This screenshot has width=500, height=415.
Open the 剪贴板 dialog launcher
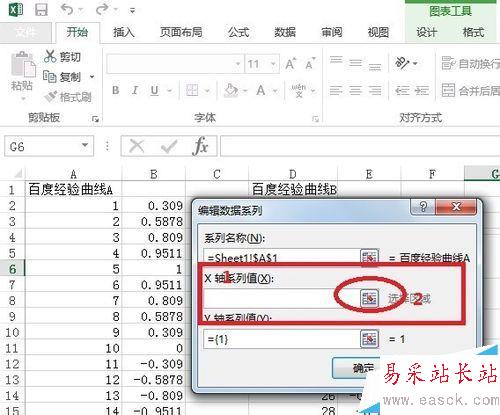pyautogui.click(x=95, y=119)
